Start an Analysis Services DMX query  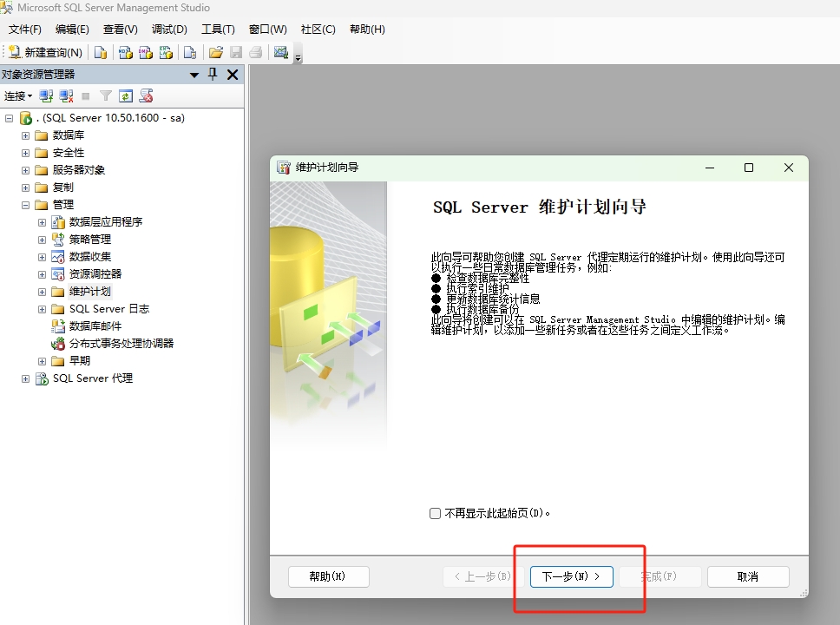pos(145,52)
